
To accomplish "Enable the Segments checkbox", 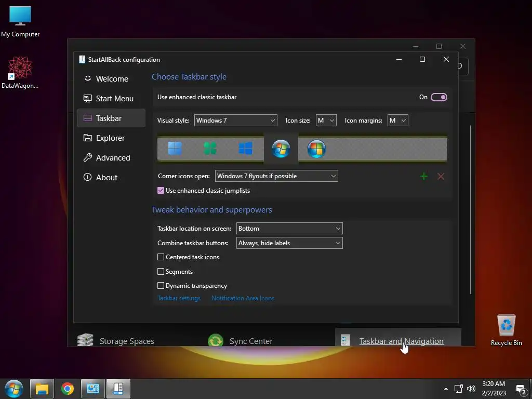I will (161, 271).
